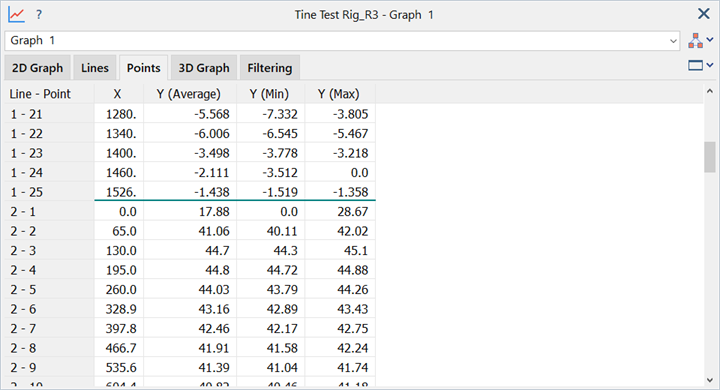Image resolution: width=720 pixels, height=390 pixels.
Task: Click the Y (Max) column header
Action: pyautogui.click(x=339, y=94)
